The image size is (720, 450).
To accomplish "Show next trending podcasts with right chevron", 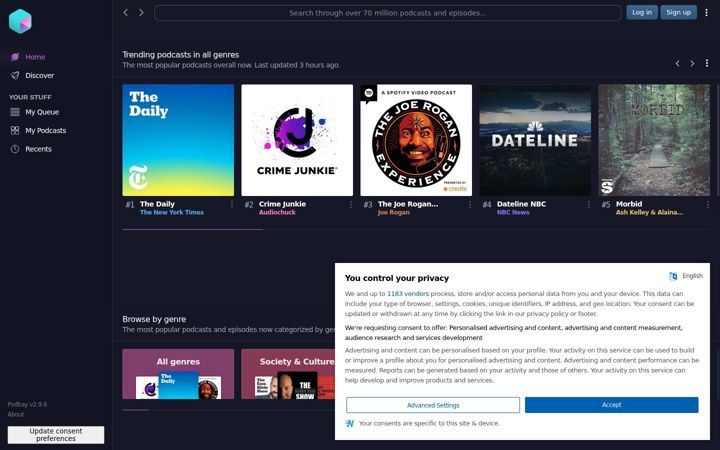I will click(x=692, y=63).
